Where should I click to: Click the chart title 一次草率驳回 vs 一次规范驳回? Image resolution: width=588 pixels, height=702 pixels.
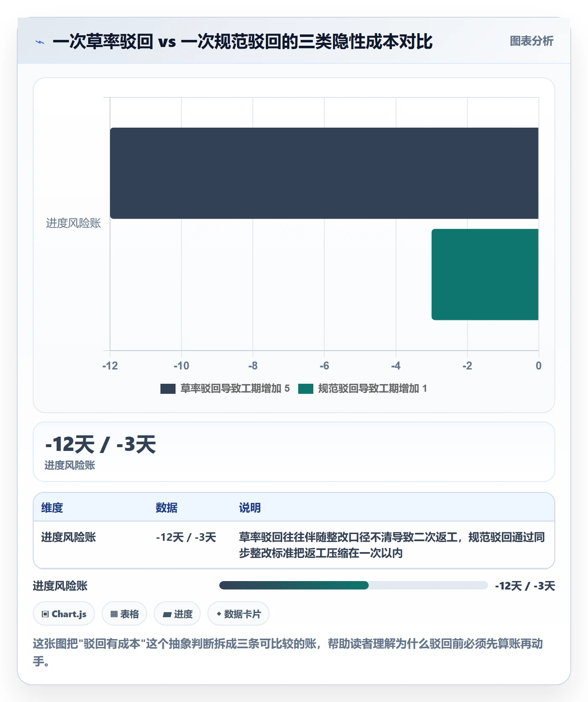(242, 42)
